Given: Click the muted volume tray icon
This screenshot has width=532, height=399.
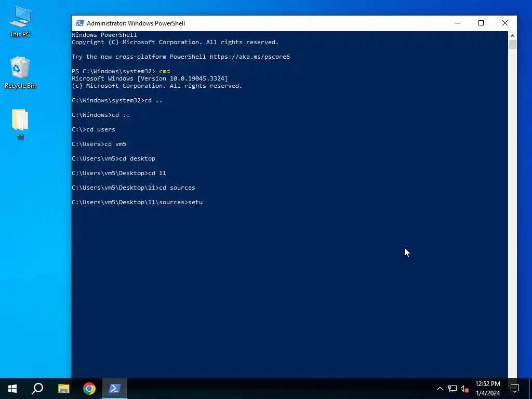Looking at the screenshot, I should click(x=464, y=389).
